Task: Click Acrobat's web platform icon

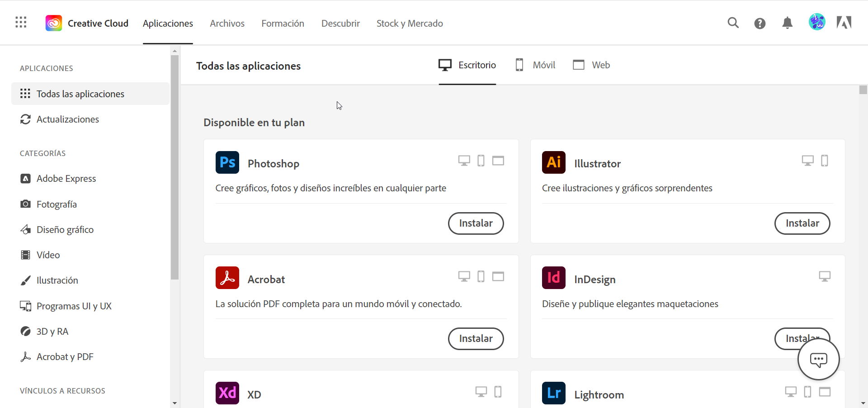Action: coord(498,276)
